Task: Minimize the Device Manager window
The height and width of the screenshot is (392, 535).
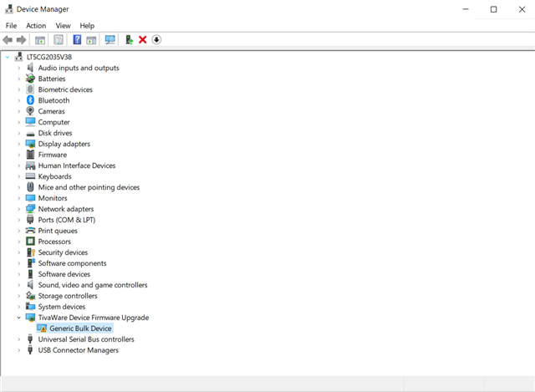Action: click(466, 9)
